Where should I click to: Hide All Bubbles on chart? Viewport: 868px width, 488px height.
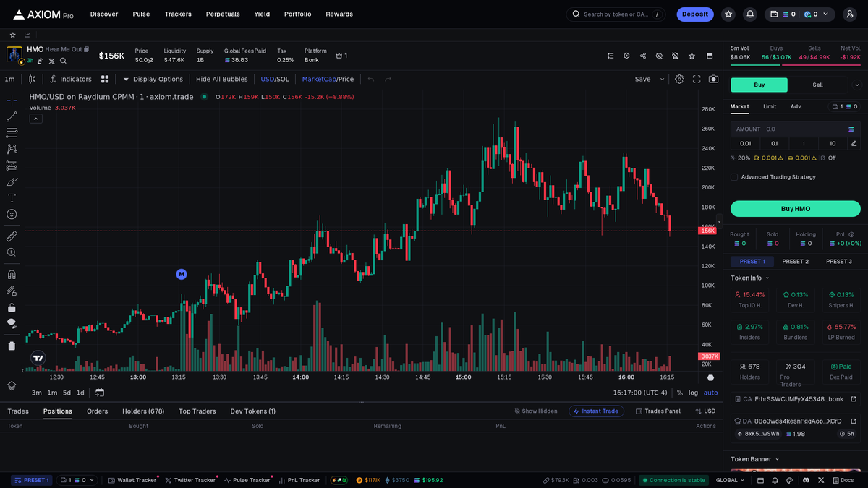point(221,79)
